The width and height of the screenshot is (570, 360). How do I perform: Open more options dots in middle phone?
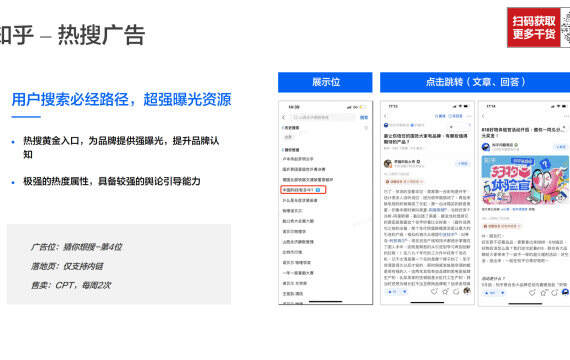click(469, 116)
